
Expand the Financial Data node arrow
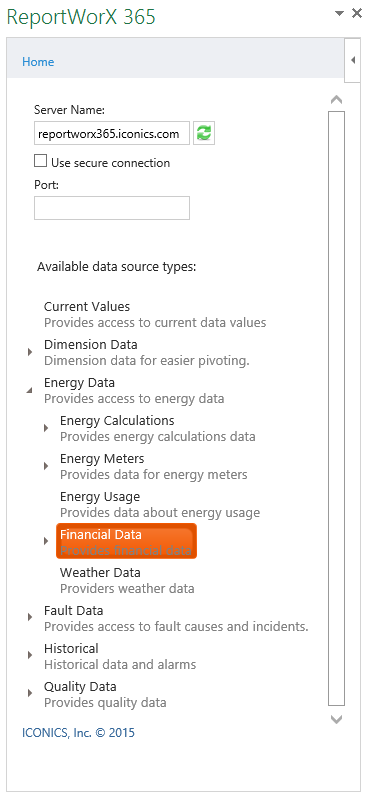pyautogui.click(x=46, y=541)
